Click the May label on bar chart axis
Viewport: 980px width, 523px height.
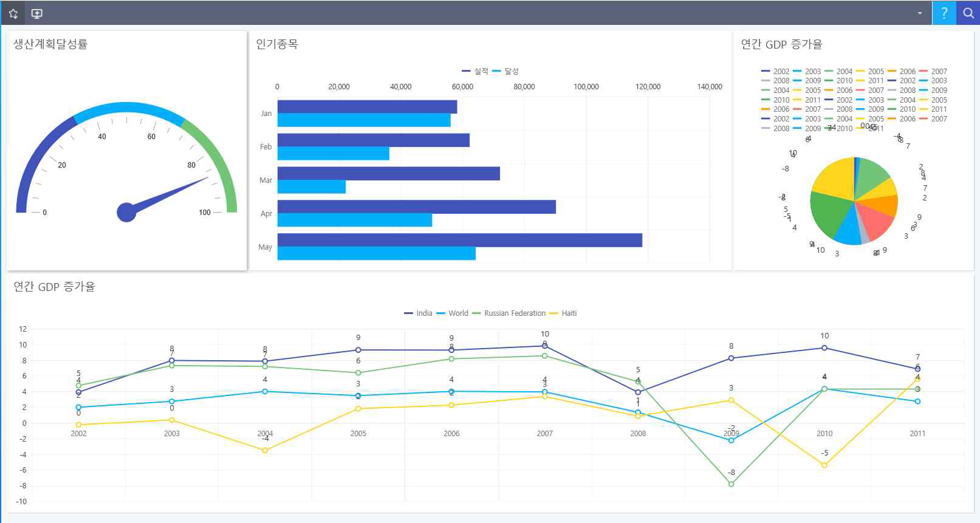pyautogui.click(x=265, y=247)
